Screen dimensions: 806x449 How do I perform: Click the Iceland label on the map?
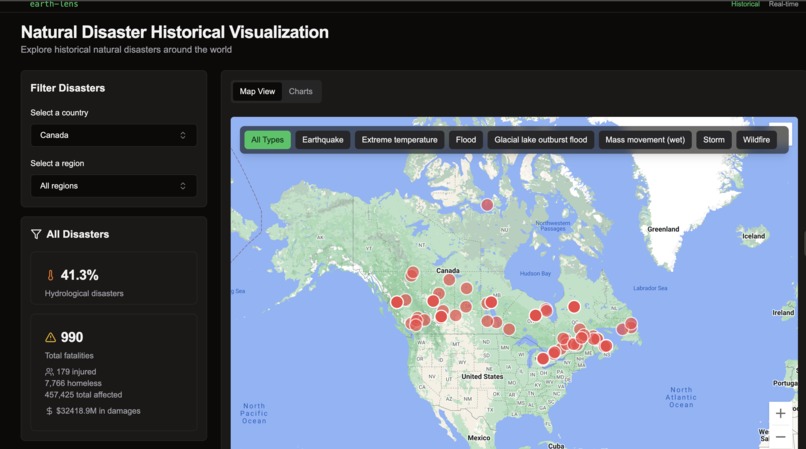754,236
